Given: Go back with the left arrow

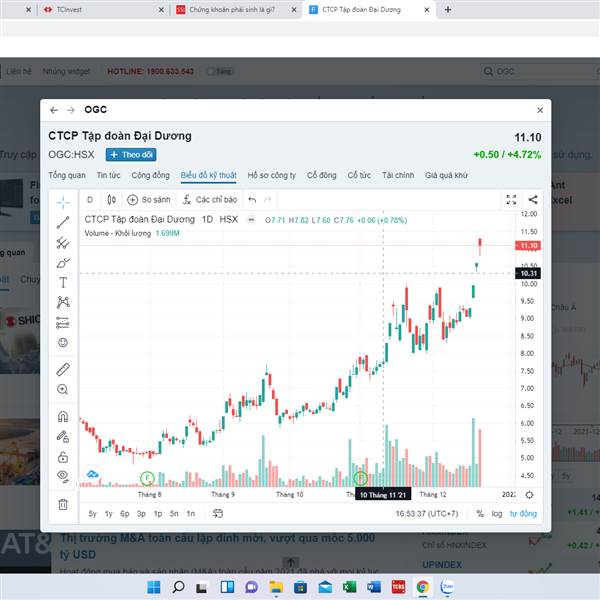Looking at the screenshot, I should [54, 110].
